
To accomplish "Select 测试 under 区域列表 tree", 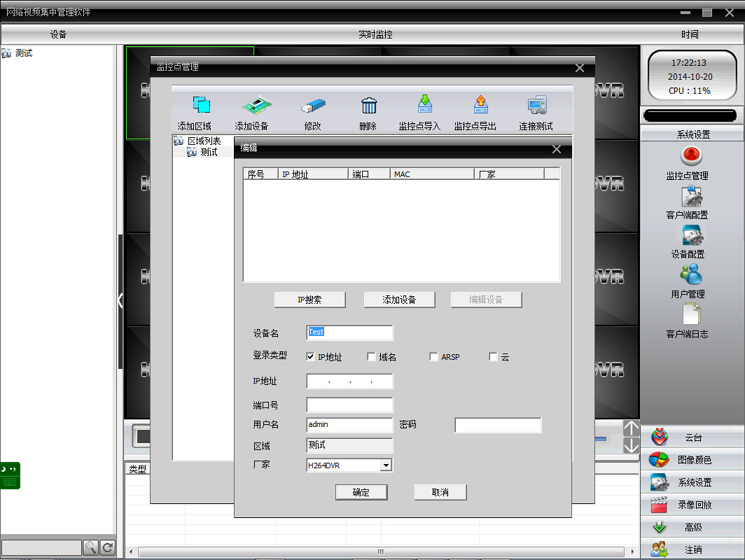I will coord(209,152).
